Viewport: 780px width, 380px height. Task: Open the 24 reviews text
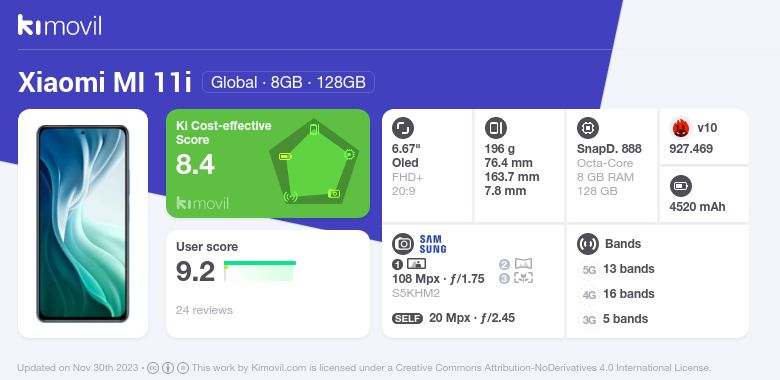coord(204,310)
